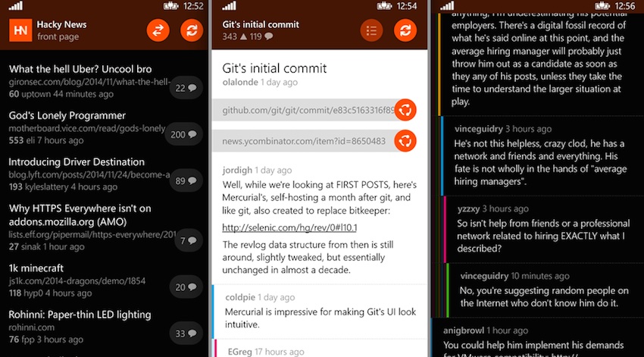644x357 pixels.
Task: Tap comment 'Mercurial is impressive for making Git's UI'
Action: [320, 318]
